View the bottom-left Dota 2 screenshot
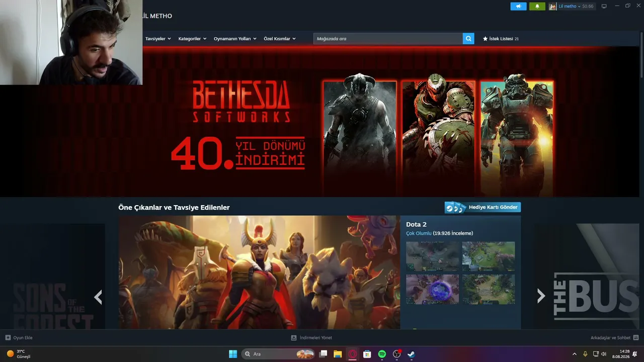 (x=433, y=289)
